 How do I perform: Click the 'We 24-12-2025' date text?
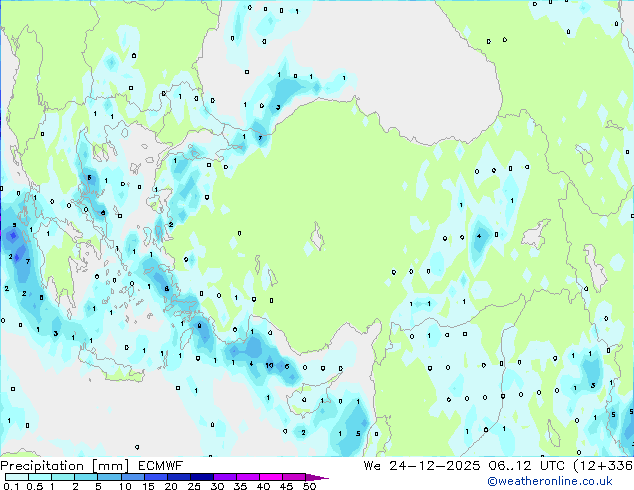pos(422,466)
